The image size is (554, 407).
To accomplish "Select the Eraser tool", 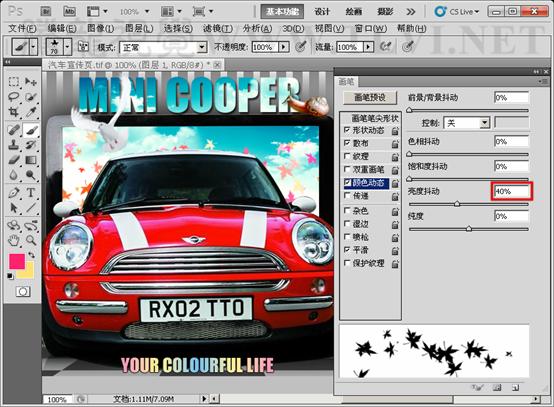I will (x=13, y=160).
